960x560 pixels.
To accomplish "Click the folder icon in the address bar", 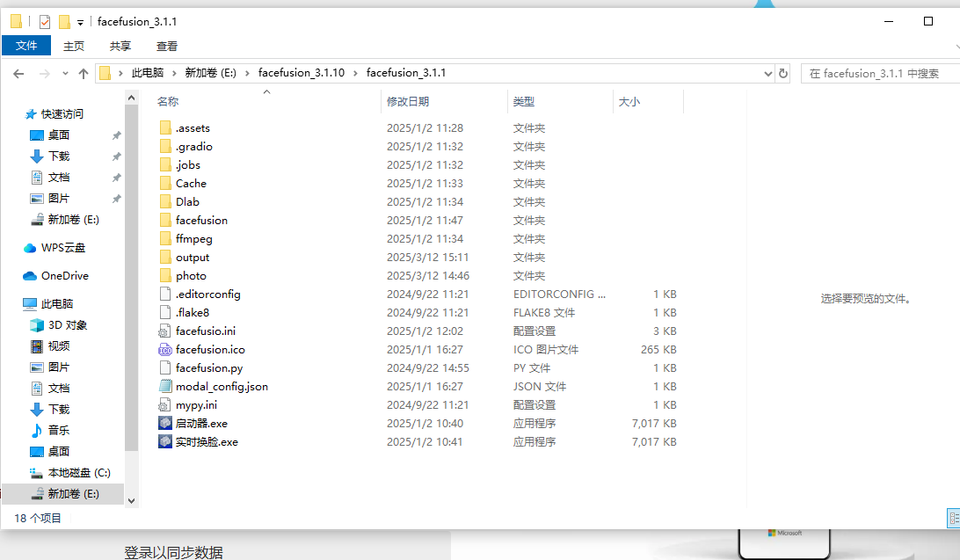I will click(x=105, y=73).
